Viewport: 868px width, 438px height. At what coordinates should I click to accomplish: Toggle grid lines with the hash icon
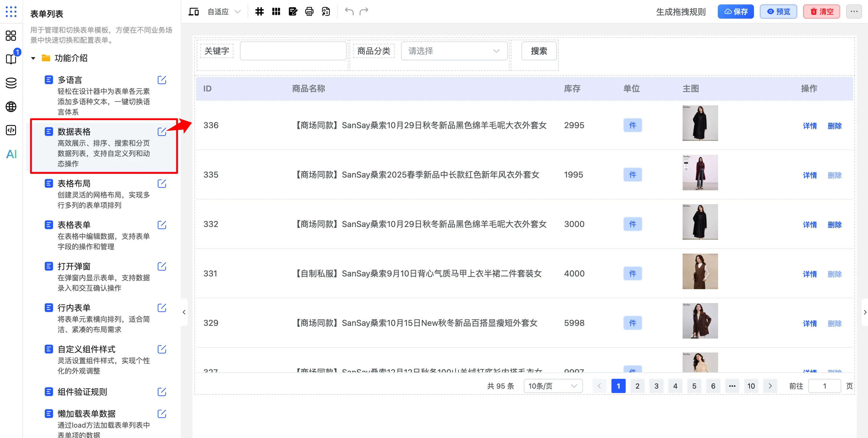point(259,11)
